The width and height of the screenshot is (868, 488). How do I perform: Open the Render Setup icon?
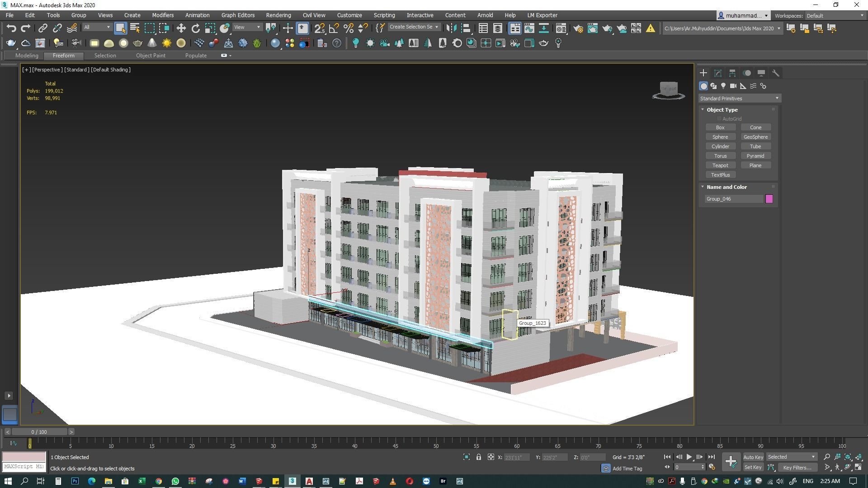pyautogui.click(x=578, y=28)
